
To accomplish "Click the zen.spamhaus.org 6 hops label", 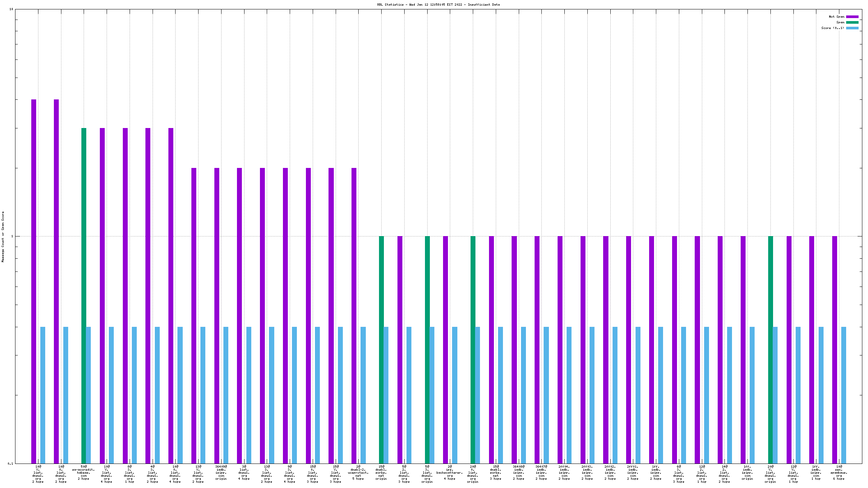I will click(839, 473).
